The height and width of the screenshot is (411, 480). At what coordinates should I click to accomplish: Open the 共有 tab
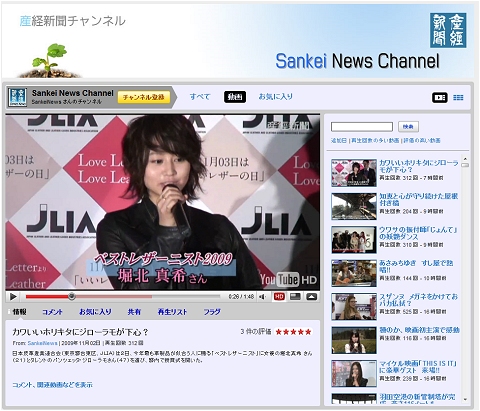click(134, 312)
